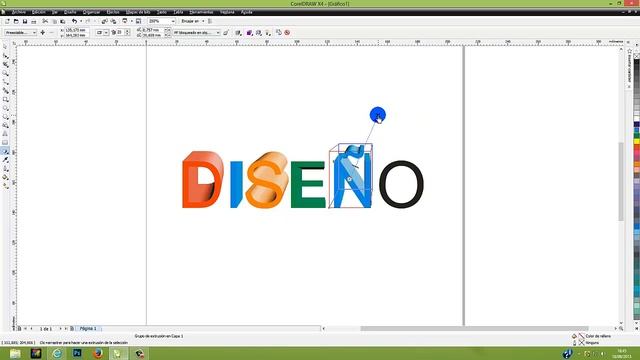
Task: Open the Ayuda menu
Action: pos(247,12)
